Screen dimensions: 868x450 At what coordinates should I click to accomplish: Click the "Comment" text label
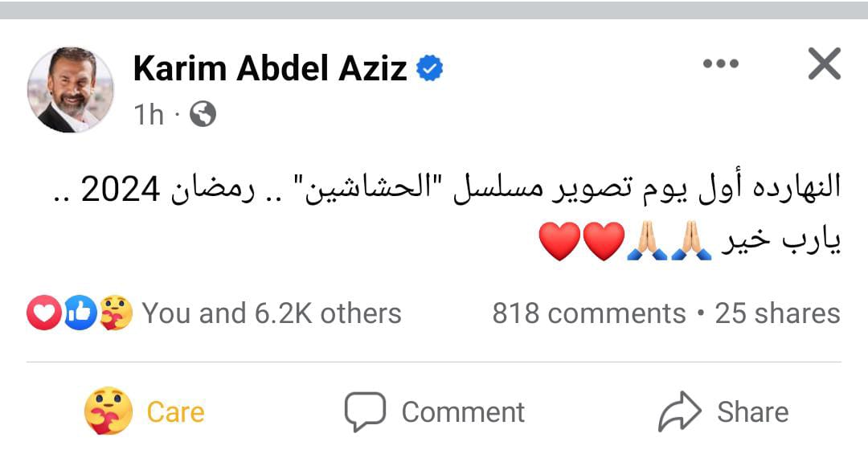click(463, 412)
